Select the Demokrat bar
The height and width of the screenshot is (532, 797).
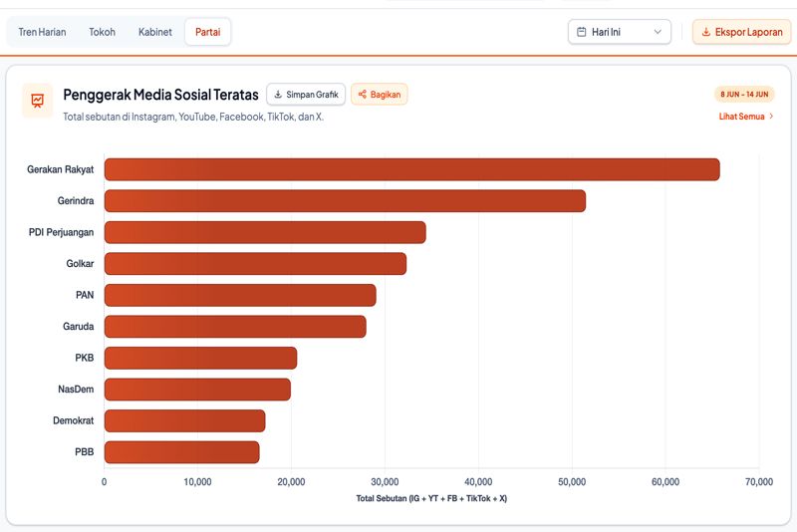[x=184, y=420]
